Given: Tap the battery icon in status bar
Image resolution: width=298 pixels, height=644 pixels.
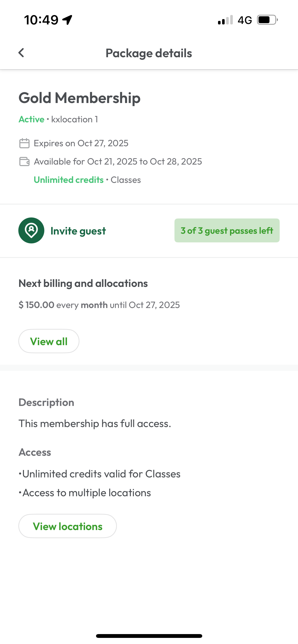Looking at the screenshot, I should [x=267, y=20].
